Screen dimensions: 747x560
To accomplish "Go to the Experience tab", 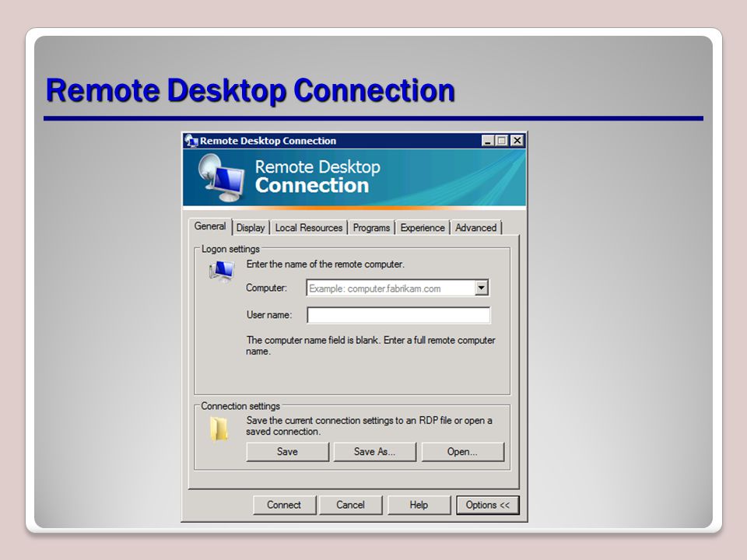I will tap(422, 228).
